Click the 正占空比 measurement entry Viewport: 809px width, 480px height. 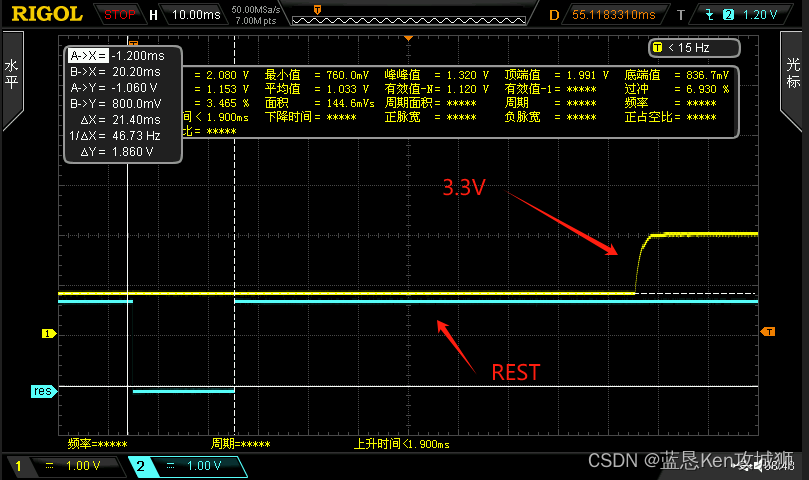click(670, 117)
